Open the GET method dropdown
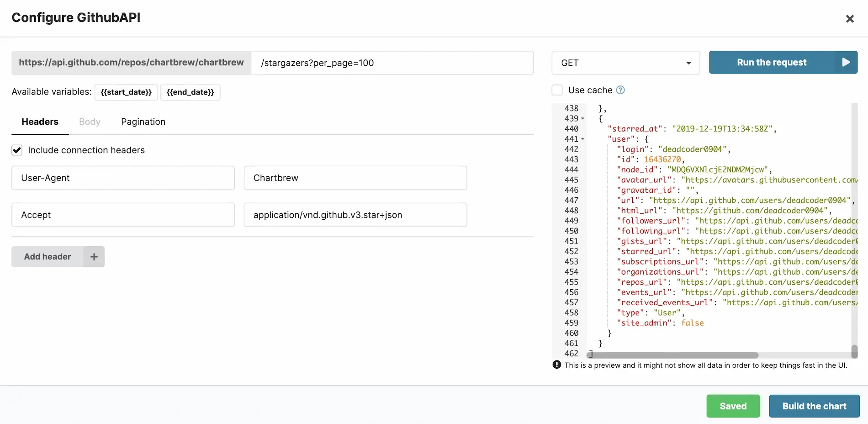Viewport: 868px width, 424px height. (625, 63)
